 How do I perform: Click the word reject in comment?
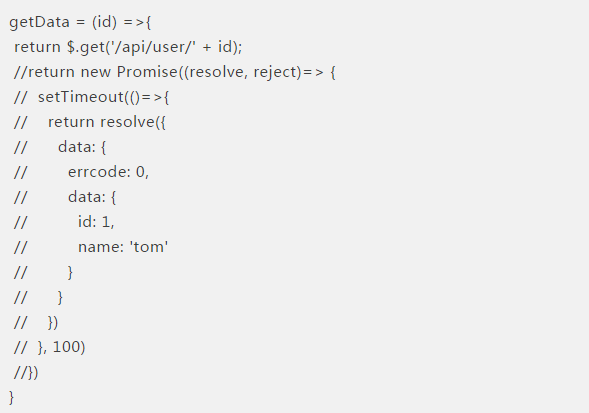(275, 72)
